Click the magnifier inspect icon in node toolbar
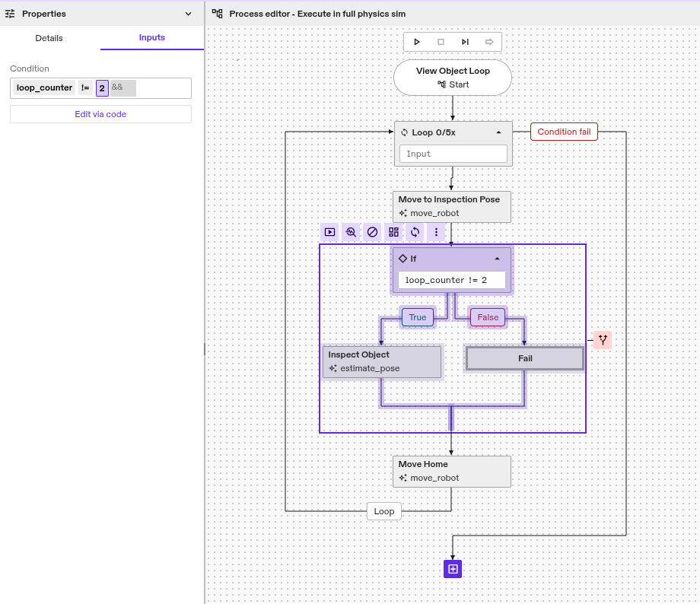This screenshot has height=604, width=700. (351, 232)
